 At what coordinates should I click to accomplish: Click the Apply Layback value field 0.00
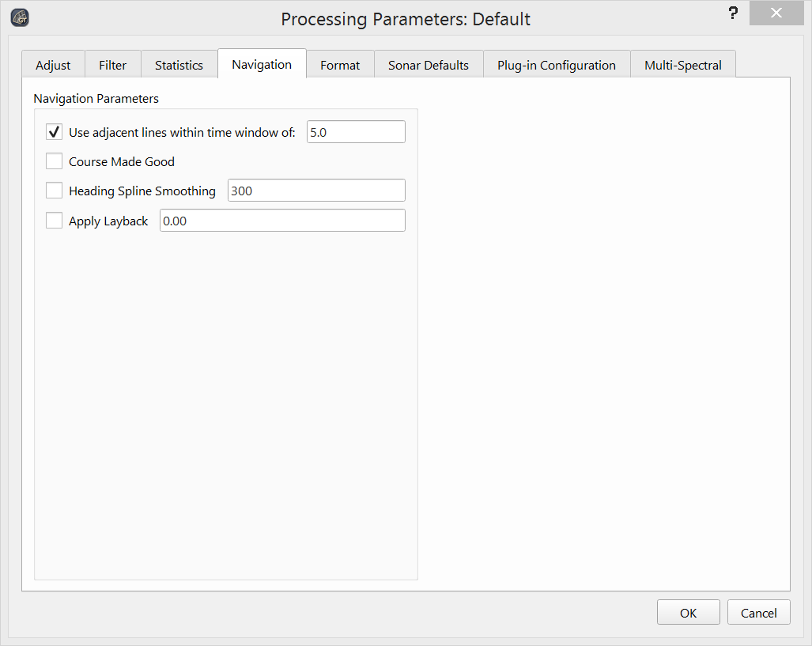(x=282, y=220)
